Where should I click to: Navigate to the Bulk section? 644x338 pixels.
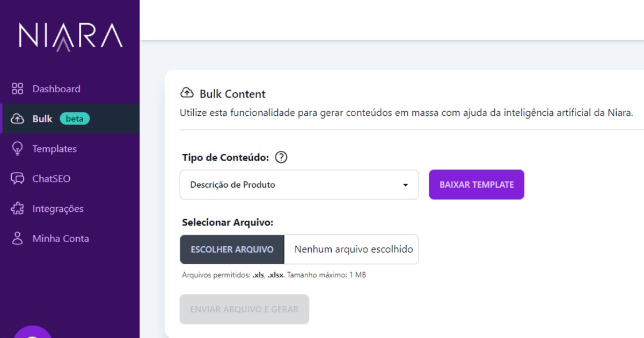click(42, 118)
